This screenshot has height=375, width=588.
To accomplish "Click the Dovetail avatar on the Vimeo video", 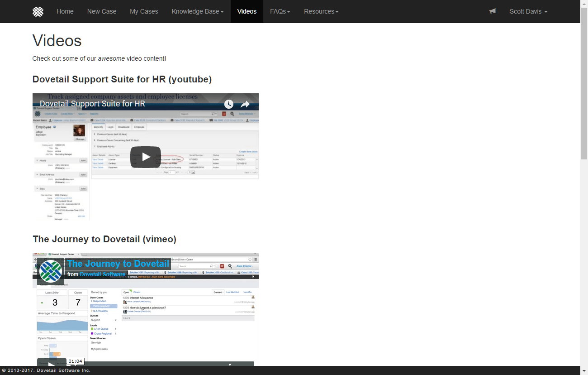I will tap(51, 271).
